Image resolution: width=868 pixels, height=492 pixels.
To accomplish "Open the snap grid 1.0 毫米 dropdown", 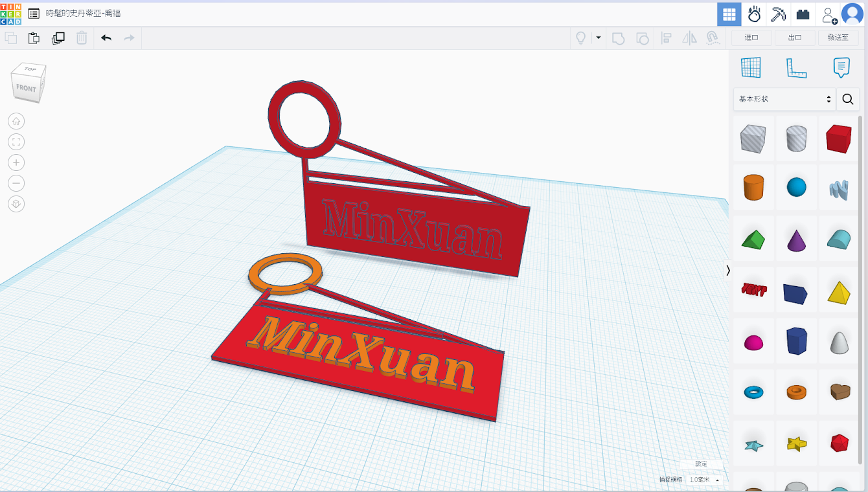I will pos(704,480).
